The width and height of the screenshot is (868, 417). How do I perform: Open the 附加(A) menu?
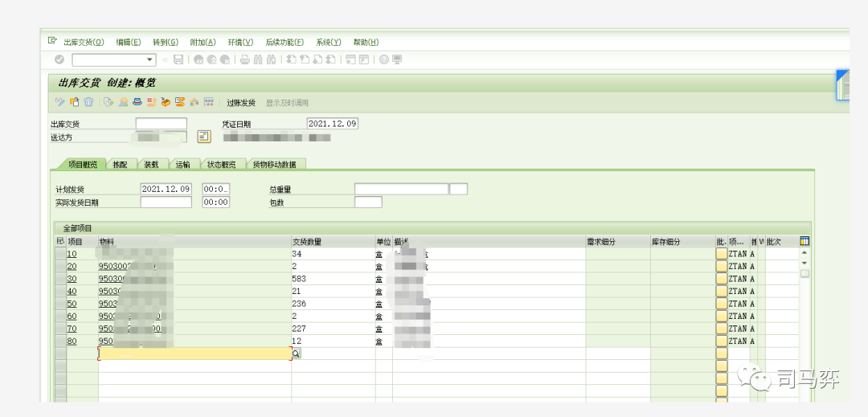pos(203,42)
